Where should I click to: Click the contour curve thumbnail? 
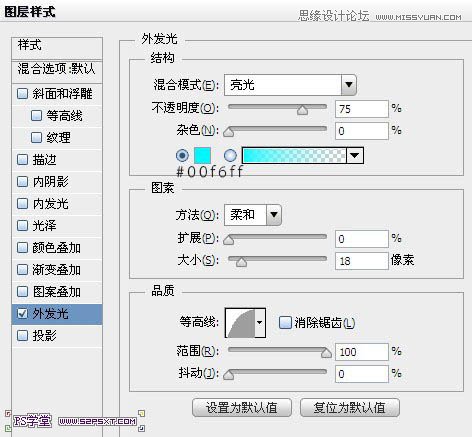tap(240, 322)
